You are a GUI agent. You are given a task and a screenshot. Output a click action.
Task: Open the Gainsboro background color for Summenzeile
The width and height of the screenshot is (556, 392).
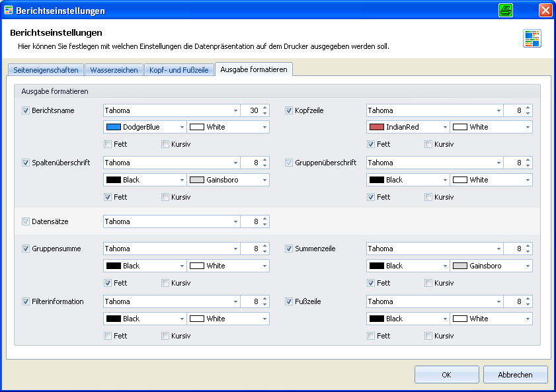click(491, 266)
